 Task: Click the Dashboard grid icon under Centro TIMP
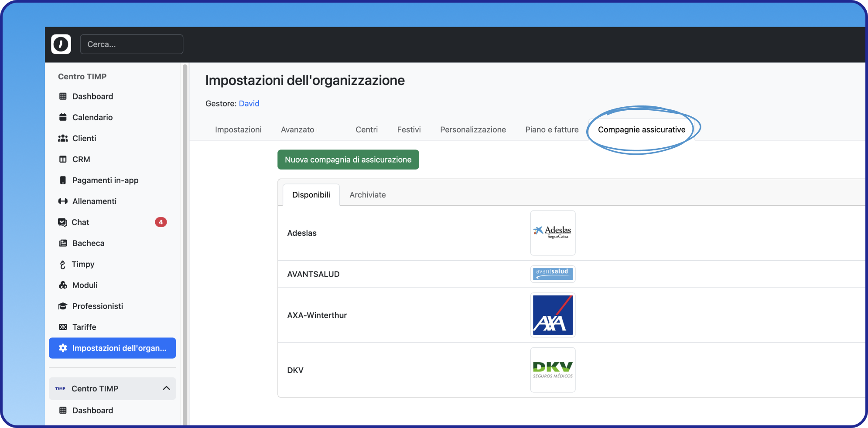point(63,96)
